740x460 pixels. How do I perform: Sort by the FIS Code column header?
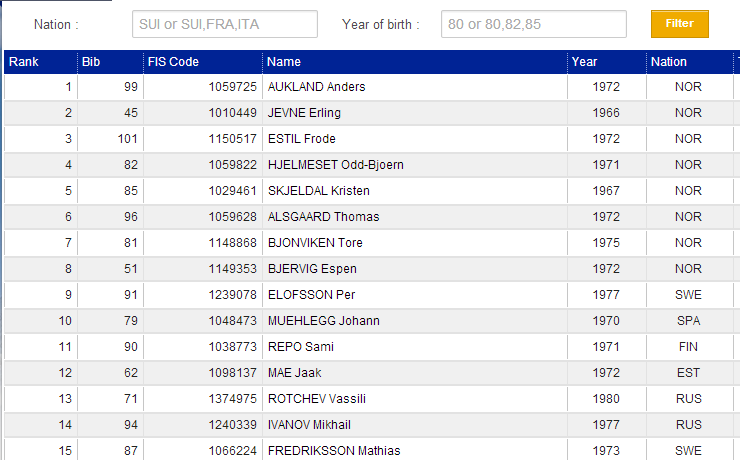click(173, 62)
